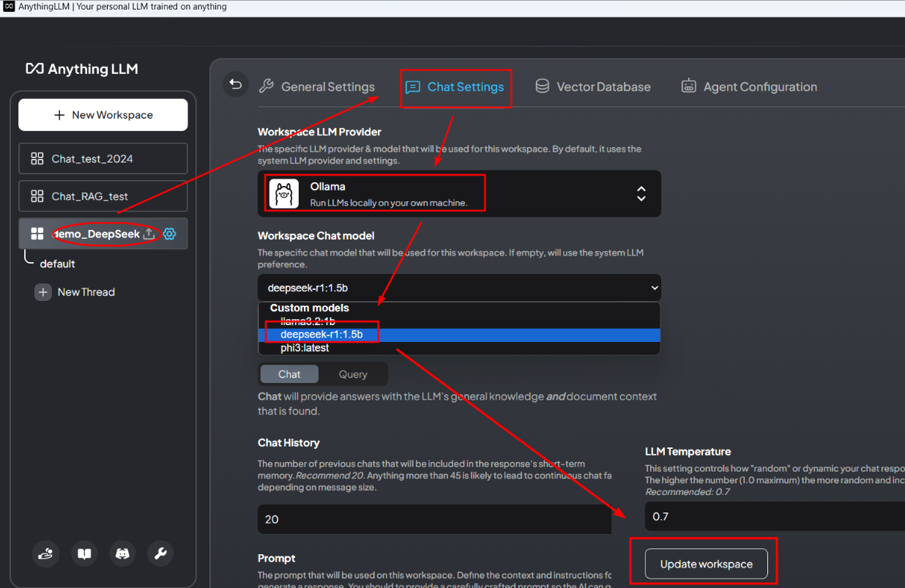Click the Custom models group header
The image size is (905, 588).
coord(310,308)
